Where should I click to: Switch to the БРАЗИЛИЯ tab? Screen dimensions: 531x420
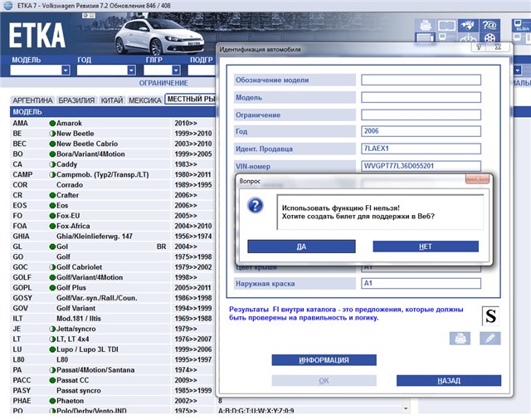76,100
